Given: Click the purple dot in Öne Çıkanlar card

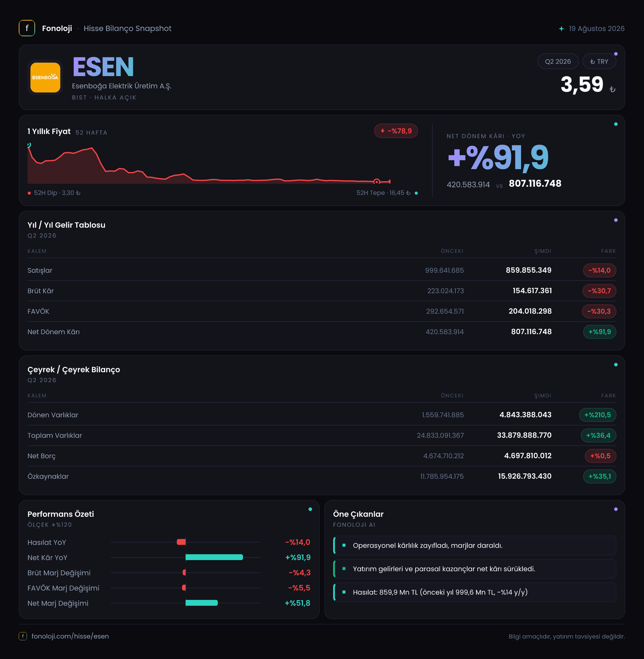Looking at the screenshot, I should click(x=616, y=509).
